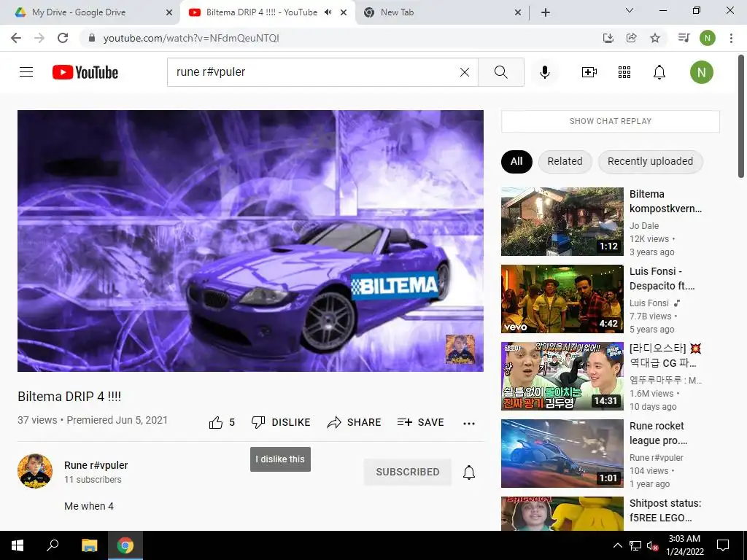Open Shitpost status f5REE LEGO title
This screenshot has width=747, height=560.
(665, 510)
